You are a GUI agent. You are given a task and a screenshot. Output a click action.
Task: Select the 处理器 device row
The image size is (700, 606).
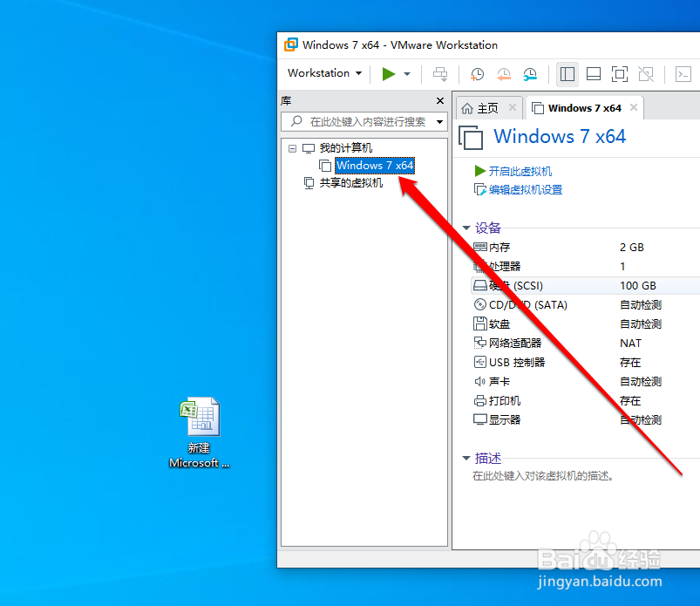tap(585, 267)
